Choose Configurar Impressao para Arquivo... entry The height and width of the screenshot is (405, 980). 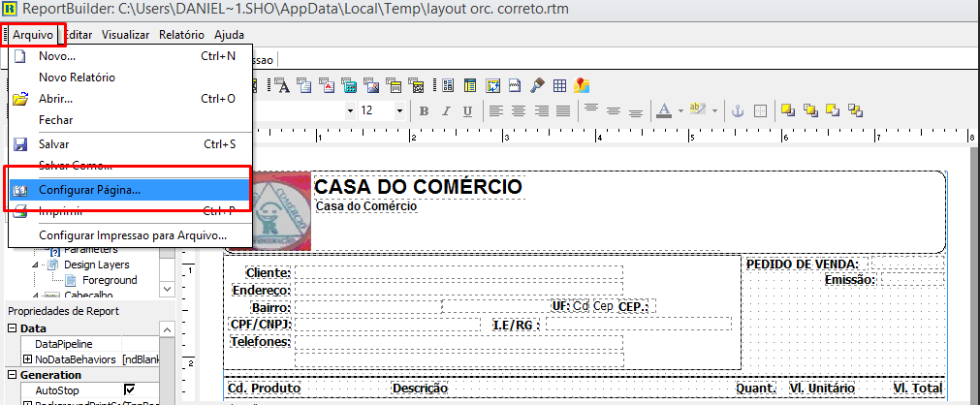click(131, 236)
